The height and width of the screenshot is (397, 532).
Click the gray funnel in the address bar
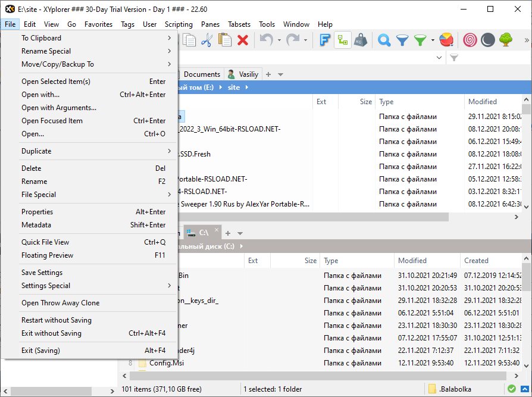[x=454, y=58]
